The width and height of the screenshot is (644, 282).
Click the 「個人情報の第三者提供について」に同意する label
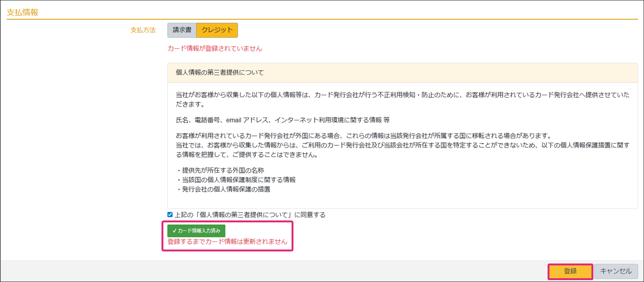coord(250,215)
